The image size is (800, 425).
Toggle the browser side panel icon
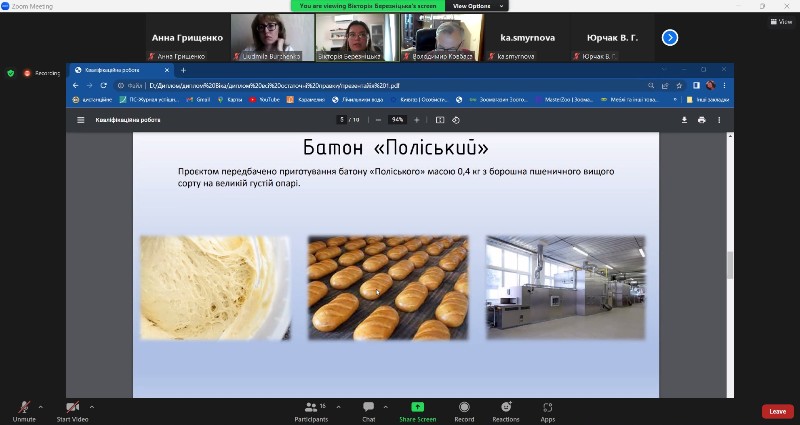[x=696, y=86]
